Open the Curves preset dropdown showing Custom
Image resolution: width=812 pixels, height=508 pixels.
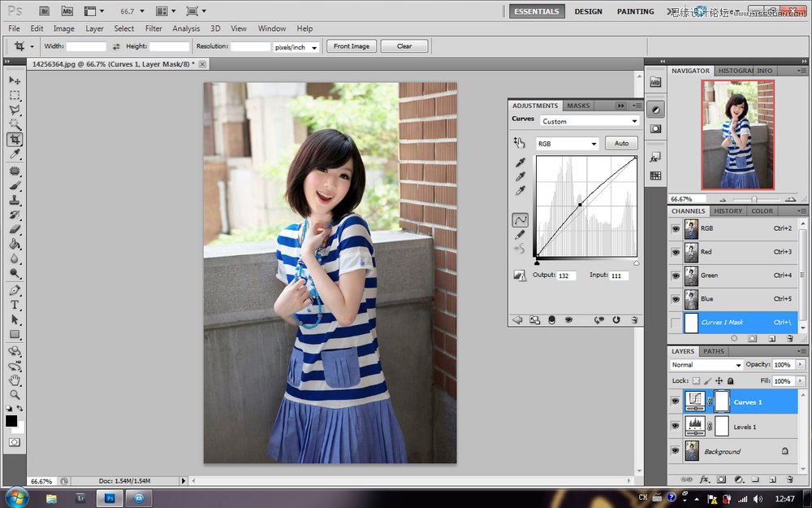click(590, 120)
